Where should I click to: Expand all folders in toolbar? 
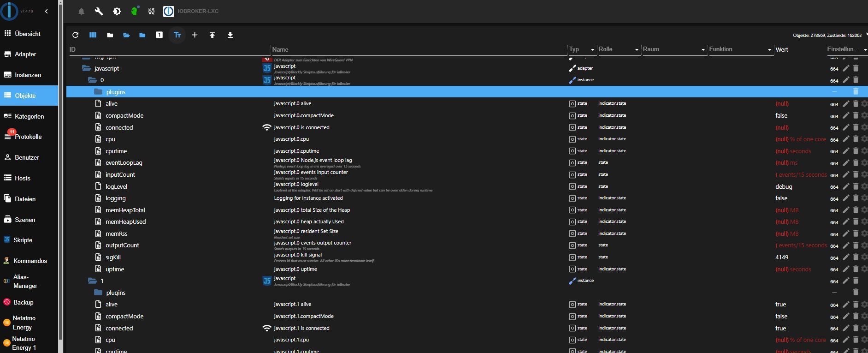click(126, 35)
